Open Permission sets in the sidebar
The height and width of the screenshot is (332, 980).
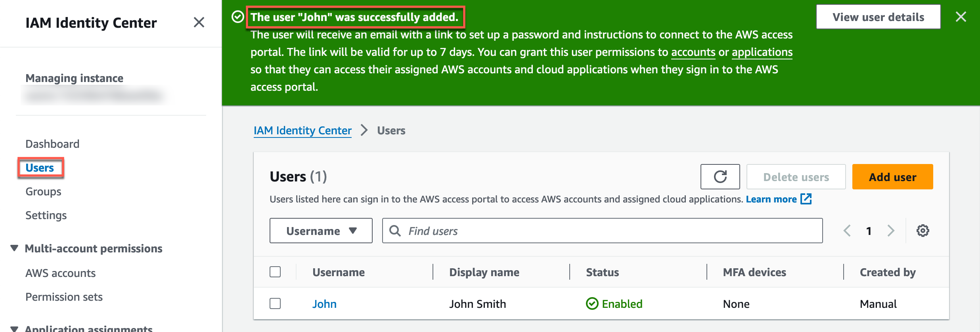point(64,297)
